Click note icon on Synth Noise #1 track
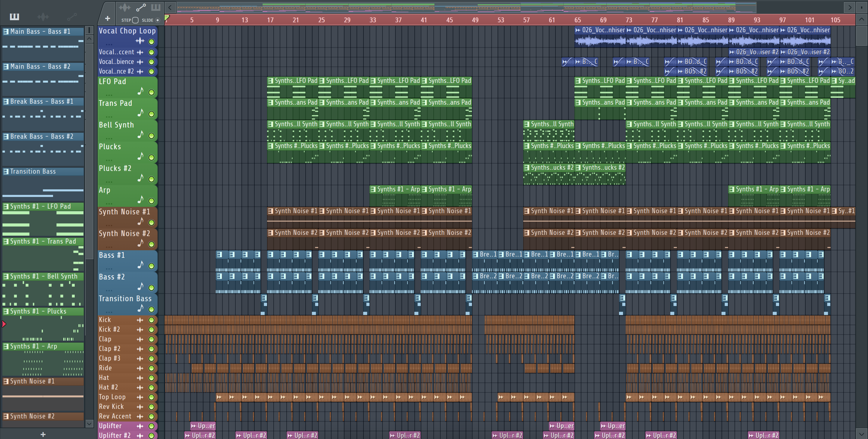The height and width of the screenshot is (439, 868). pos(140,222)
